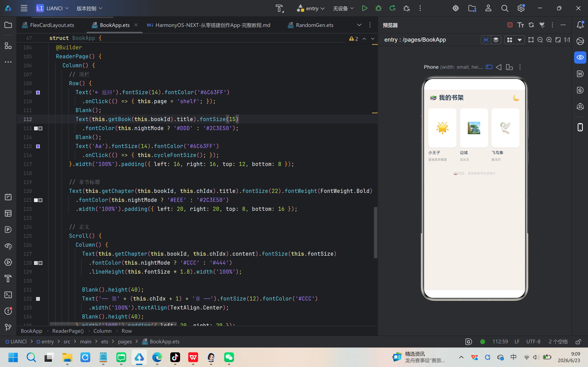Toggle inspector mode in previewer toolbar
This screenshot has width=588, height=367.
point(486,40)
